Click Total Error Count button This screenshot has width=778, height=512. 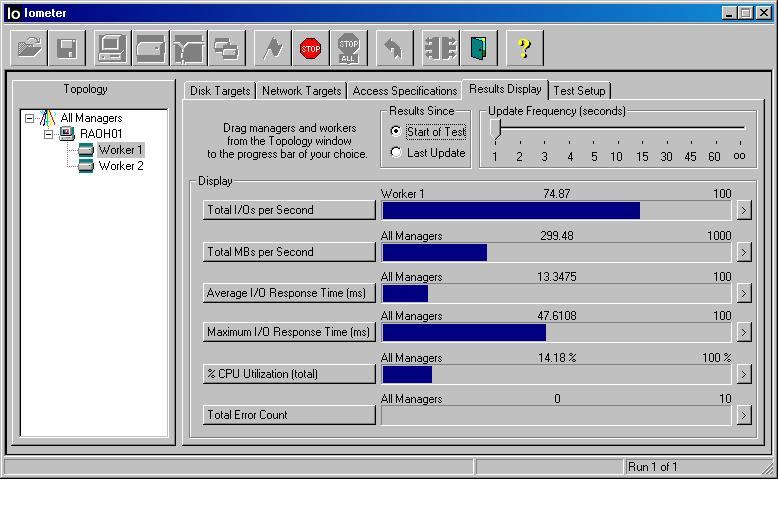pyautogui.click(x=289, y=415)
